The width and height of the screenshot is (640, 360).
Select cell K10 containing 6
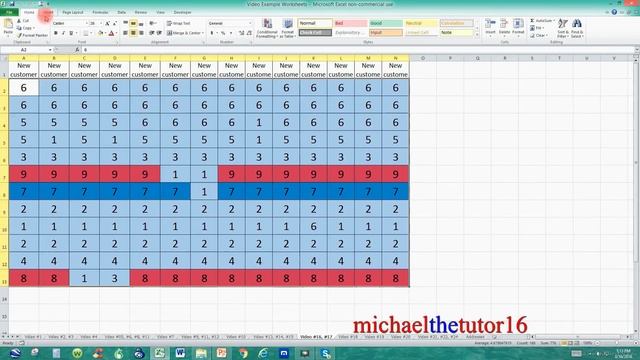(313, 227)
